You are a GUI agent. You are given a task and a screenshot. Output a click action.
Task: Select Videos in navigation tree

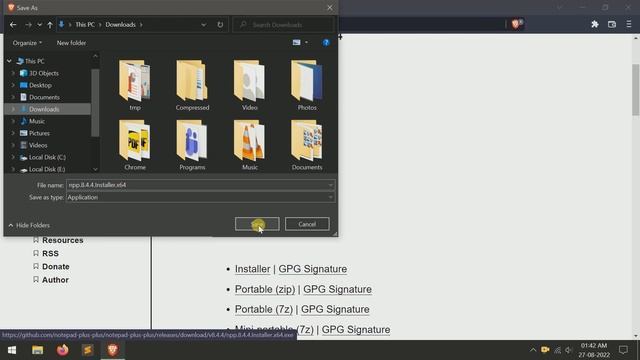pos(38,145)
